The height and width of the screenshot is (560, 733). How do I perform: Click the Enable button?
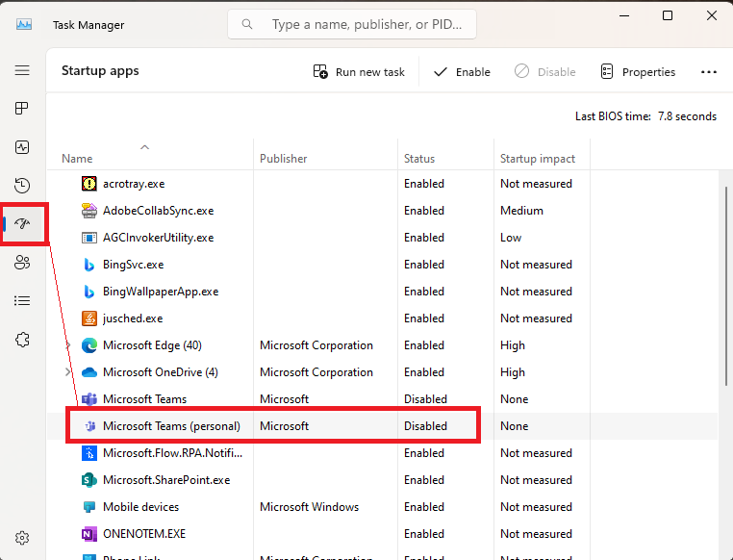(x=462, y=72)
